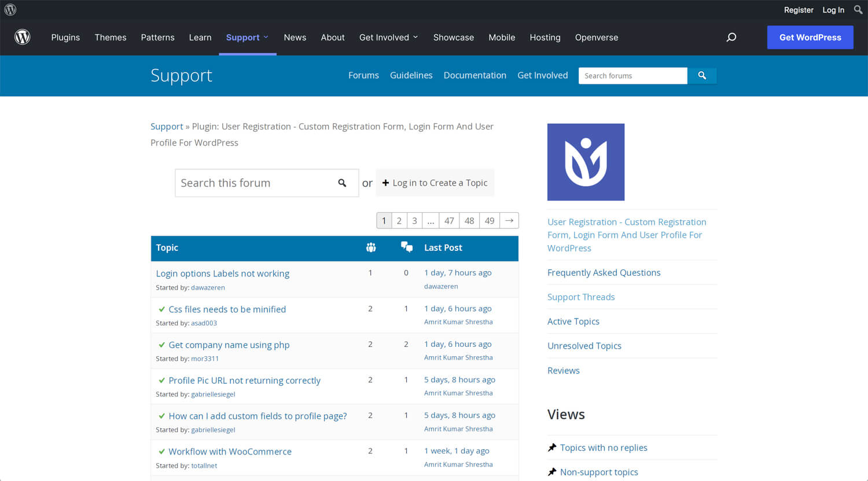Open topic Workflow with WooCommerce
The image size is (868, 481).
[230, 452]
